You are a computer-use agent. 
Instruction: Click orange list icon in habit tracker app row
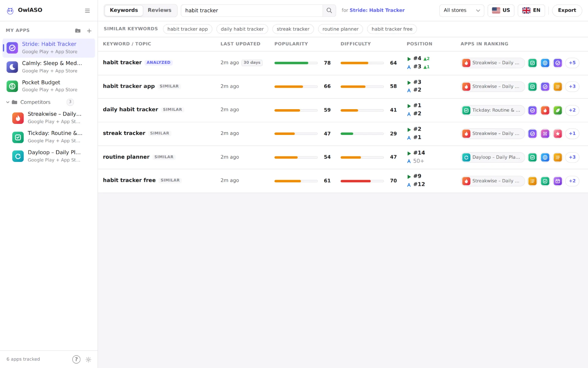pos(558,86)
